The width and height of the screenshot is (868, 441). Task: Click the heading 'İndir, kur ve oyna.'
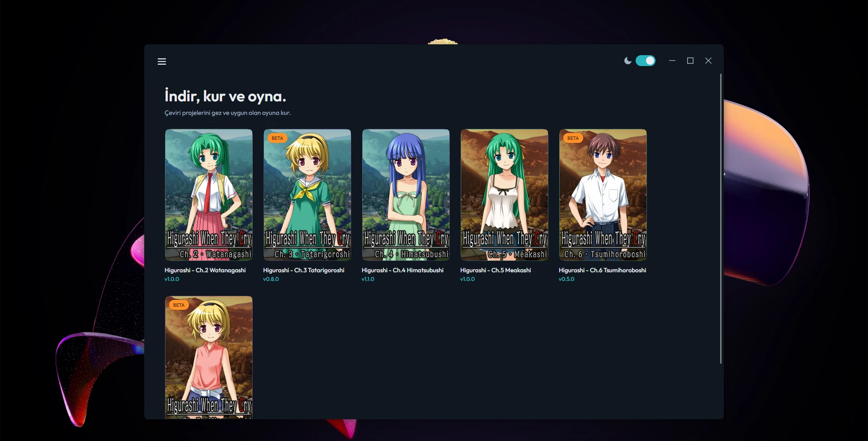point(225,96)
